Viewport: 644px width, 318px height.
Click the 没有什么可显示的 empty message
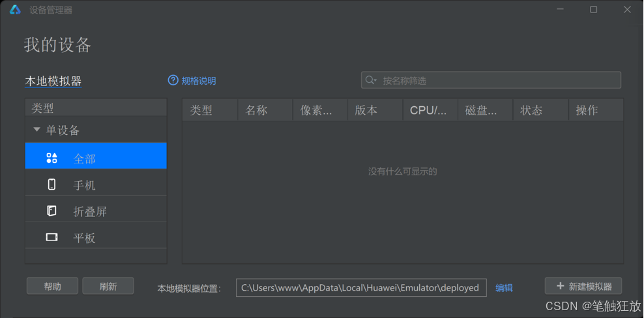tap(403, 171)
